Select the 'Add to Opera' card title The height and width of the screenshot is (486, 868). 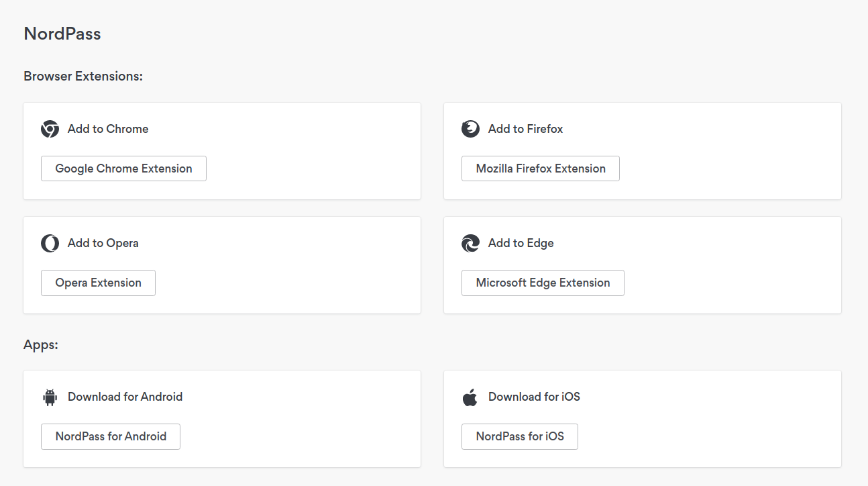[x=103, y=243]
